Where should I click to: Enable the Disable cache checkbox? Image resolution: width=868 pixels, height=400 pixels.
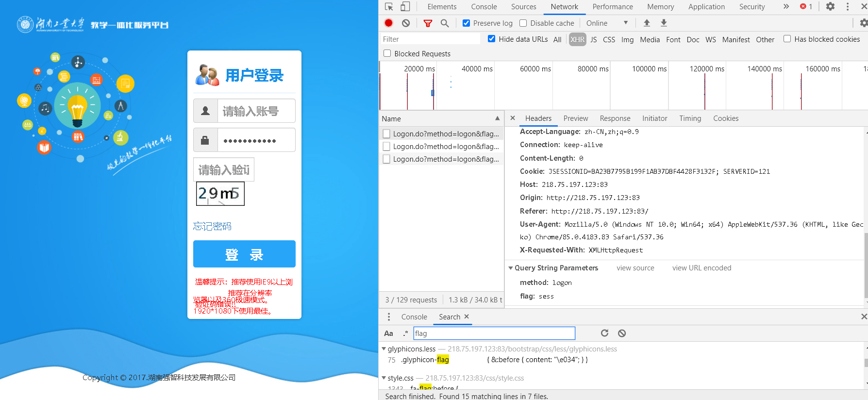click(523, 23)
